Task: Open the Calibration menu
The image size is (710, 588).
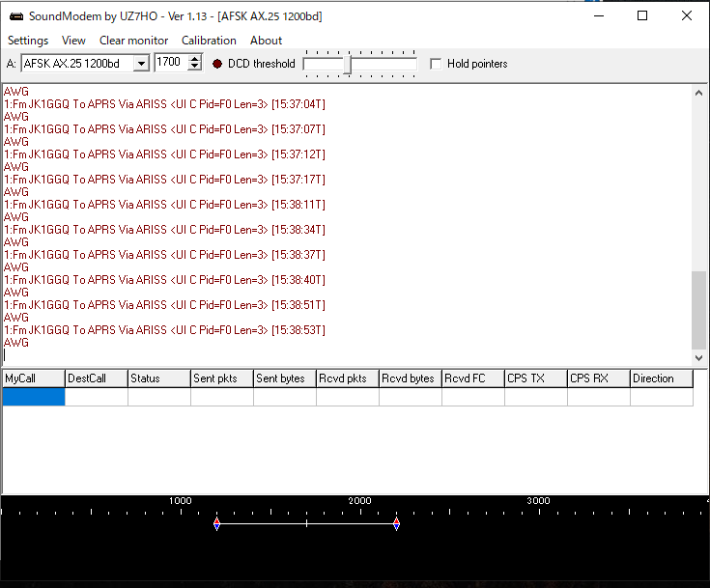Action: (209, 41)
